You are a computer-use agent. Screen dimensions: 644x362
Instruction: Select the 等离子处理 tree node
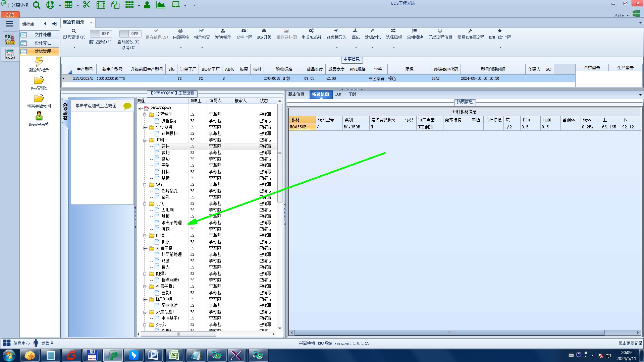171,223
